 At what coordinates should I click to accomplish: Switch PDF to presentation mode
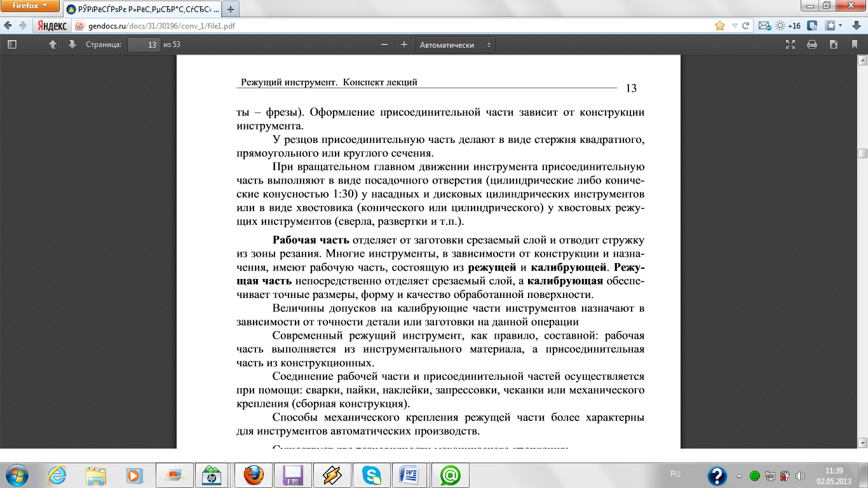(790, 44)
